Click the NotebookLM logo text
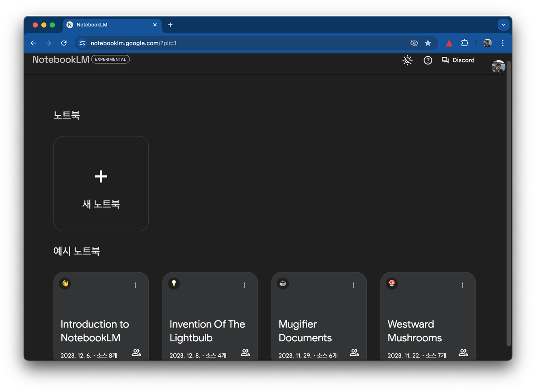Image resolution: width=536 pixels, height=392 pixels. point(61,60)
